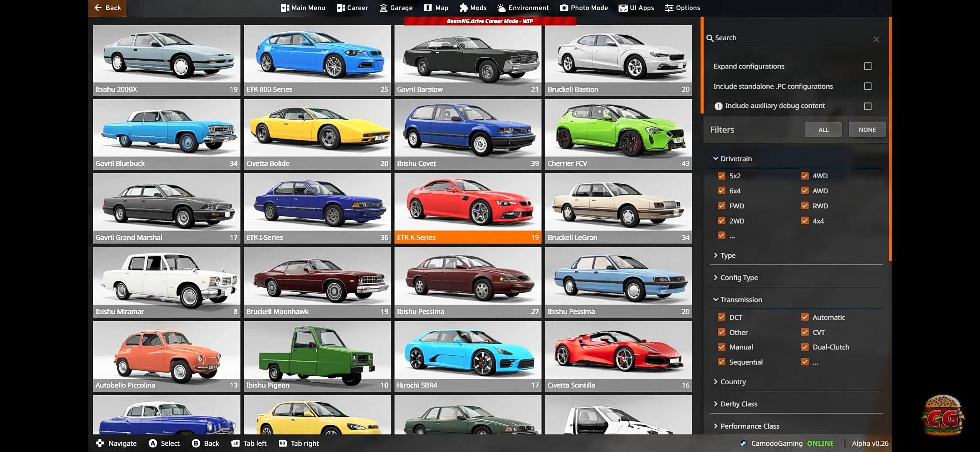Click the Steam icon beside CamodoGaming
This screenshot has height=452, width=980.
[743, 443]
